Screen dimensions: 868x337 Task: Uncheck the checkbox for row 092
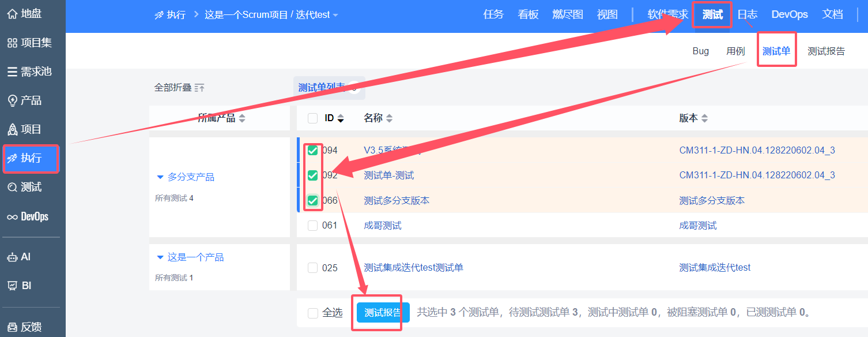click(x=312, y=175)
